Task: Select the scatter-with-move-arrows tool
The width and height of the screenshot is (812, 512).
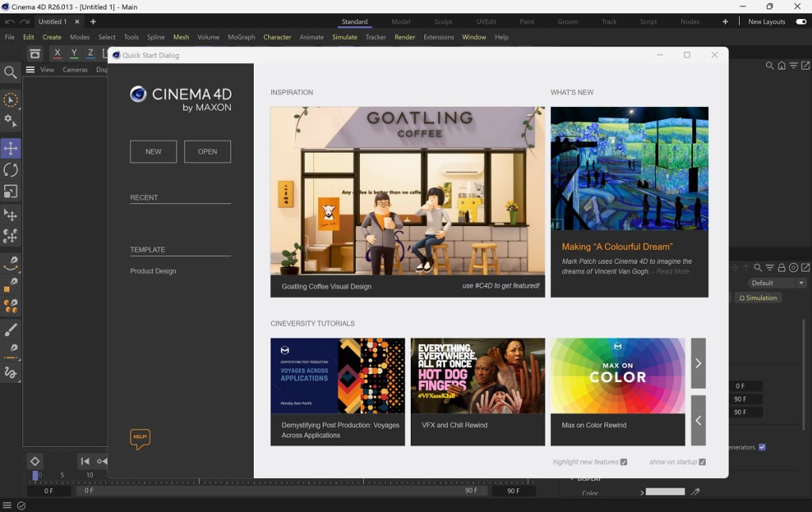Action: tap(10, 236)
